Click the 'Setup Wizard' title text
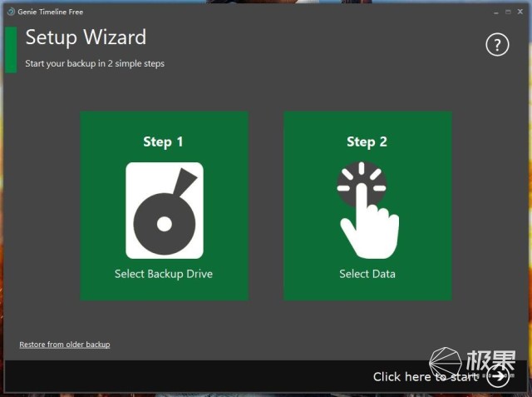Screen dimensions: 532x397 pos(86,37)
